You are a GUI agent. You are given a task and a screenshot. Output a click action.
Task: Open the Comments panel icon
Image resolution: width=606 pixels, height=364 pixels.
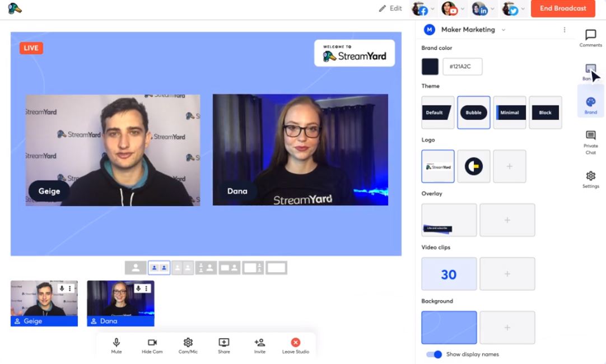pos(590,35)
